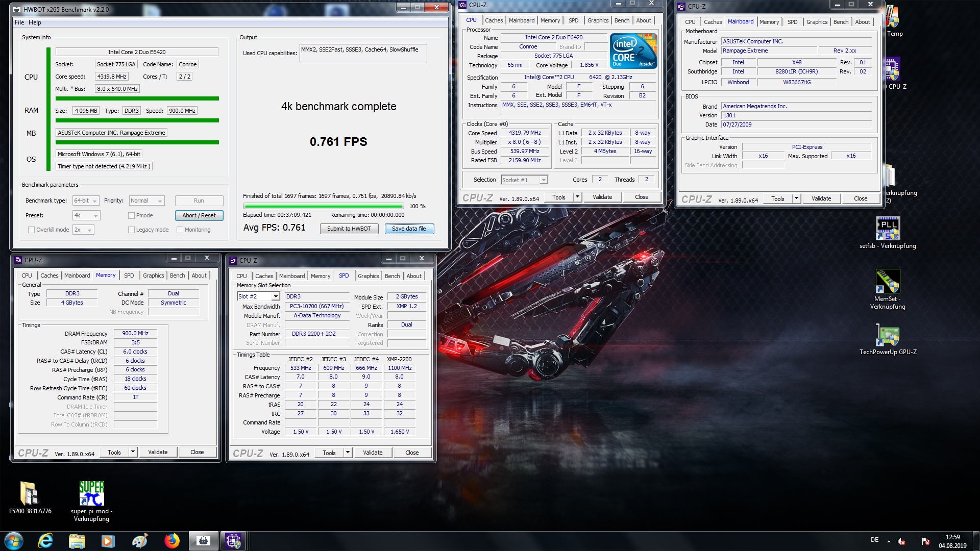The height and width of the screenshot is (551, 980).
Task: Click the DRAM Frequency 900.0 MHz value
Action: point(135,334)
